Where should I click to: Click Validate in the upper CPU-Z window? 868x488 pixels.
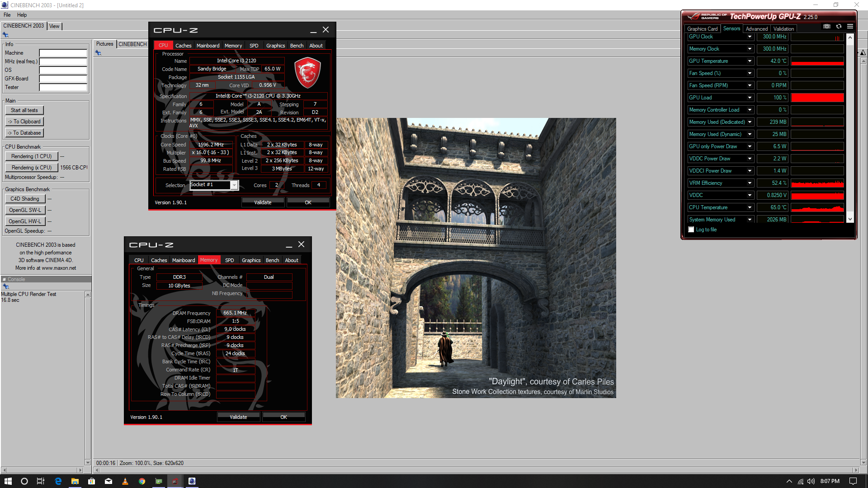pyautogui.click(x=263, y=202)
